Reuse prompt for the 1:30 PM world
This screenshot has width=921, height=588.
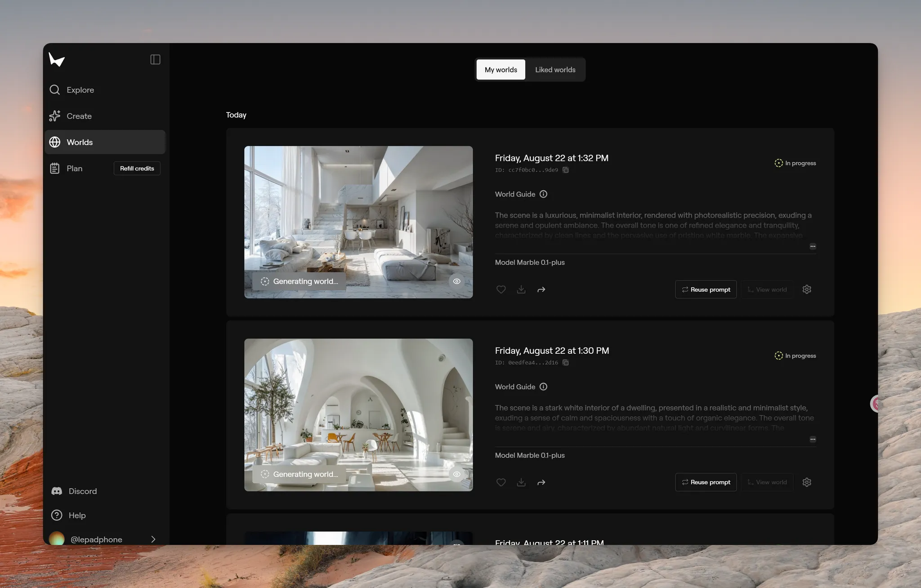706,482
